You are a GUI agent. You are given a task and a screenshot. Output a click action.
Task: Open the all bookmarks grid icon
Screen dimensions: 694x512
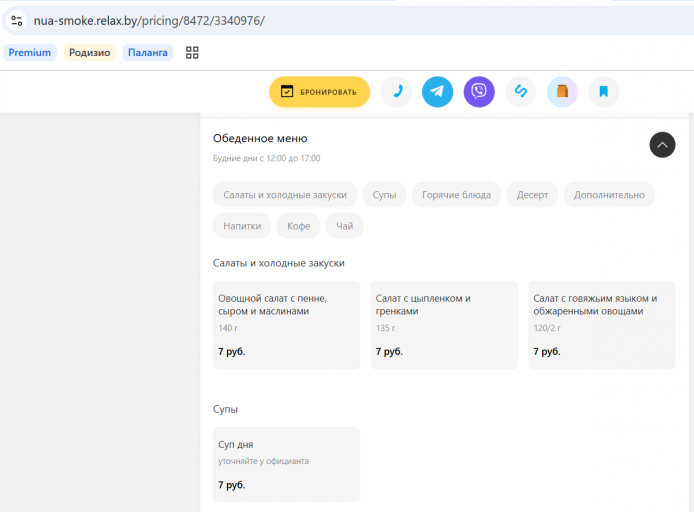[192, 53]
